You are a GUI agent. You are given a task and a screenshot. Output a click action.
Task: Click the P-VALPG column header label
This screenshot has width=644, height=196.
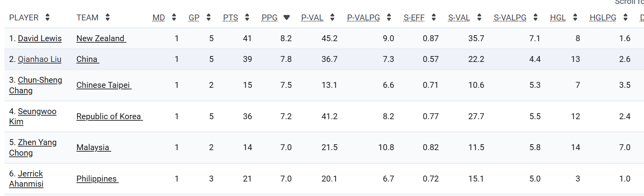click(x=363, y=18)
